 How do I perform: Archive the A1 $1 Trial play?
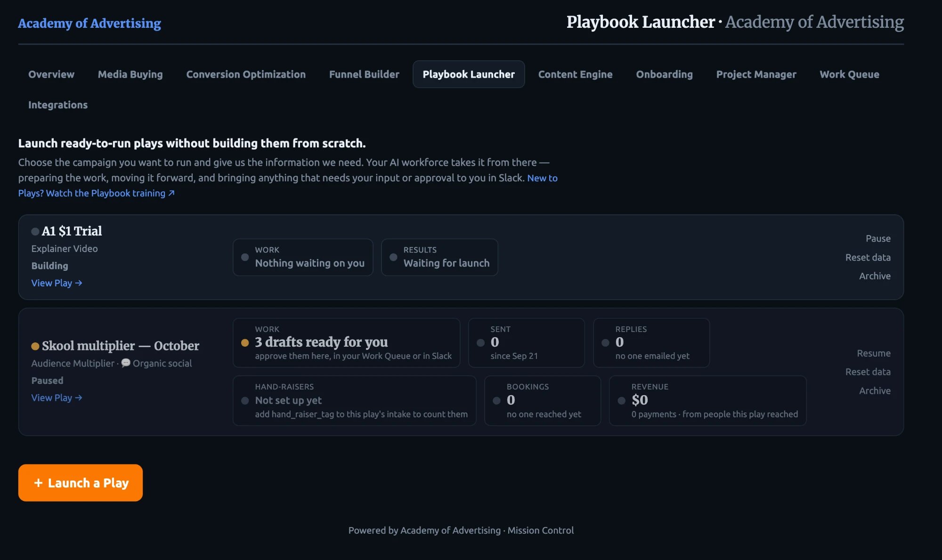[x=875, y=276]
